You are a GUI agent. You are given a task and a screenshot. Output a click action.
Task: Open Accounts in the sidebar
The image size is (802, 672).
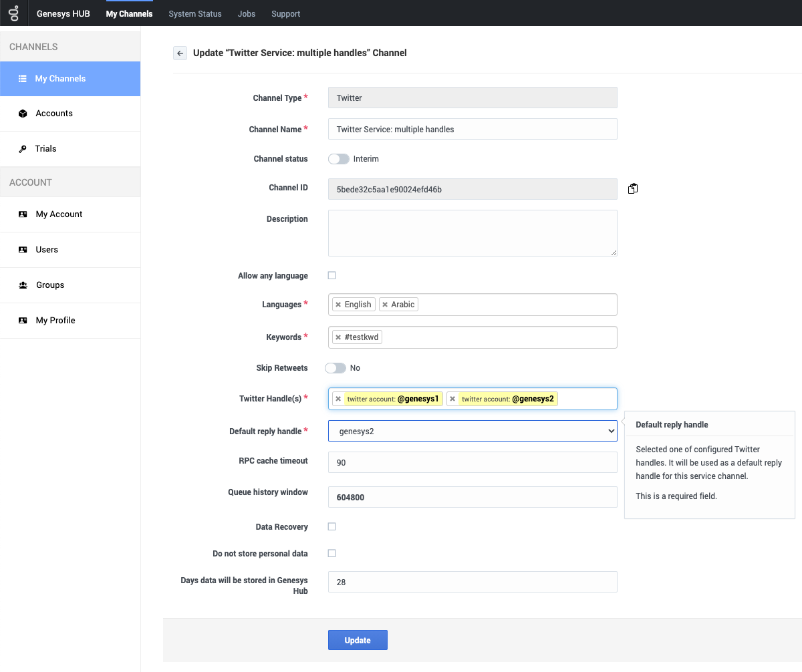tap(70, 114)
